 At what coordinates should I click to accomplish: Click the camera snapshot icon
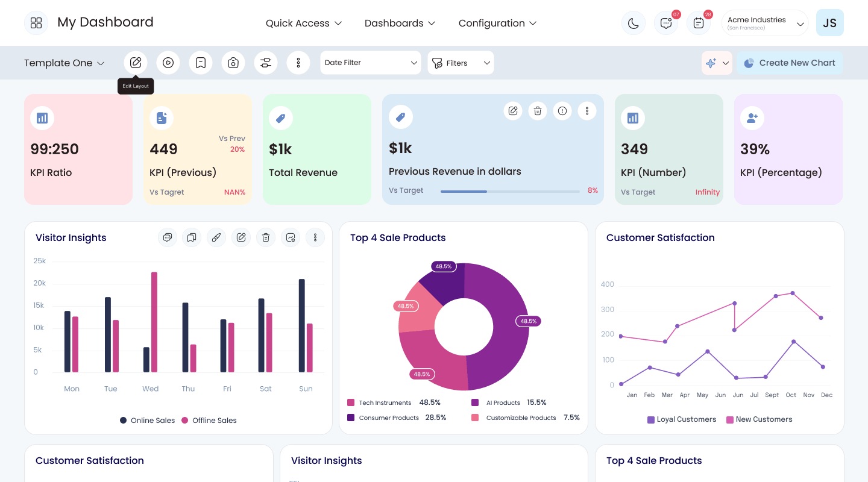click(x=233, y=63)
